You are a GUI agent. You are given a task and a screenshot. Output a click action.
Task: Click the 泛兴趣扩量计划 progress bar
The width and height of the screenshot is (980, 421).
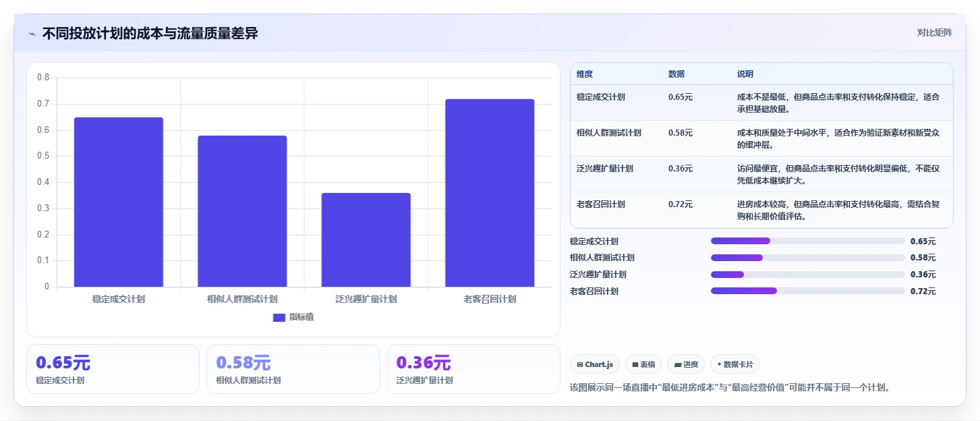[808, 275]
